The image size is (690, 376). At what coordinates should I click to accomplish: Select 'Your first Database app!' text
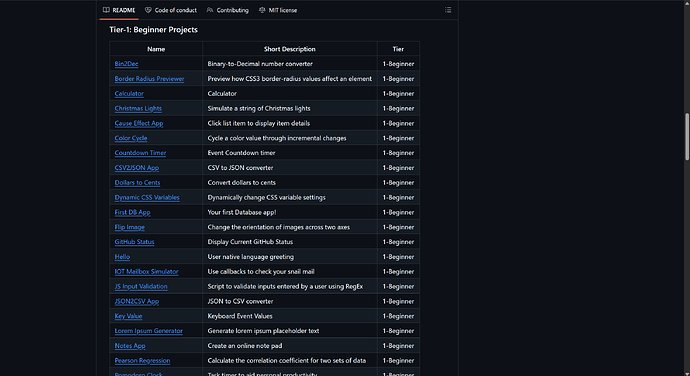point(242,212)
